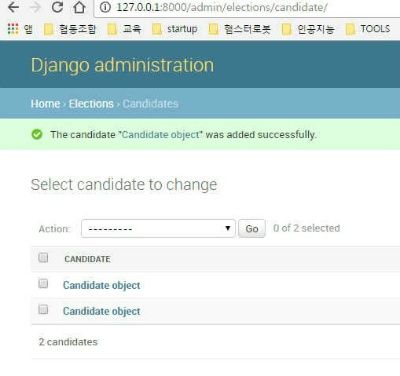Image resolution: width=400 pixels, height=376 pixels.
Task: Sort by the CANDIDATE column header
Action: click(x=87, y=259)
